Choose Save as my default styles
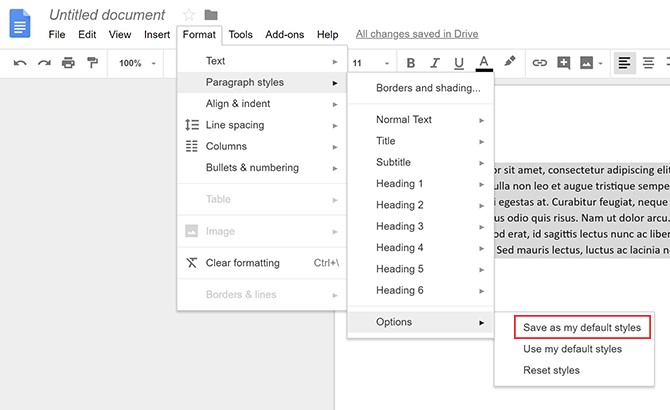 (x=582, y=328)
